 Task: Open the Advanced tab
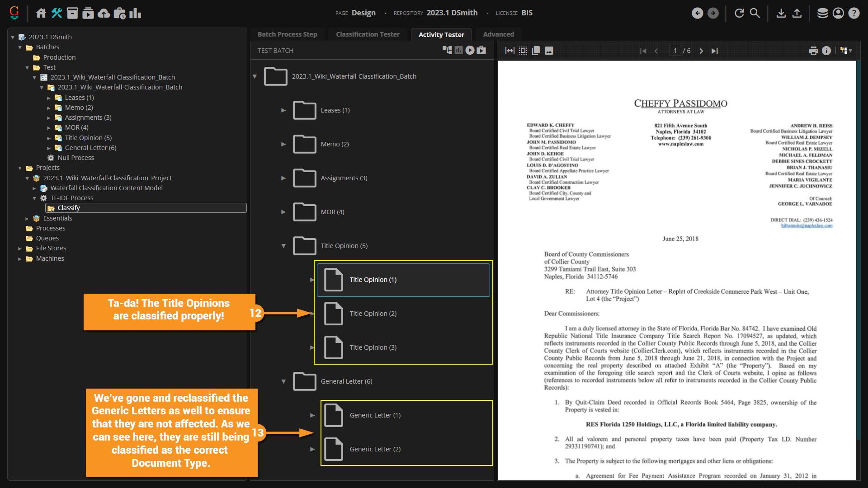[498, 34]
